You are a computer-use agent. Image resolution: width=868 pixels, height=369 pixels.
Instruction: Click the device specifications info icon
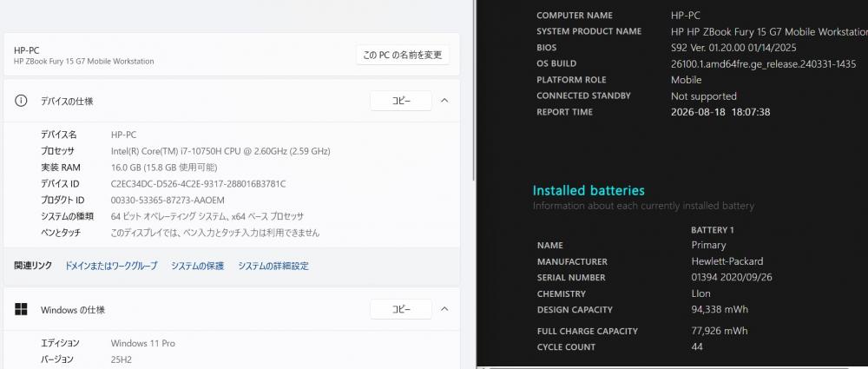pyautogui.click(x=21, y=101)
